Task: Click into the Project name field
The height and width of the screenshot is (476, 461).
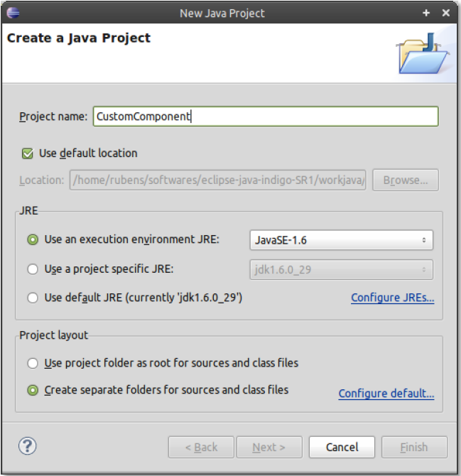Action: [x=265, y=117]
